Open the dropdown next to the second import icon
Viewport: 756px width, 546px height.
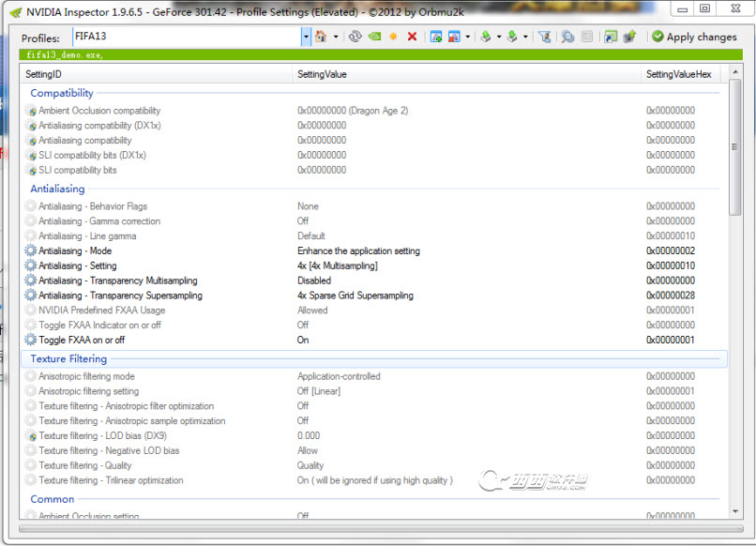(x=525, y=37)
